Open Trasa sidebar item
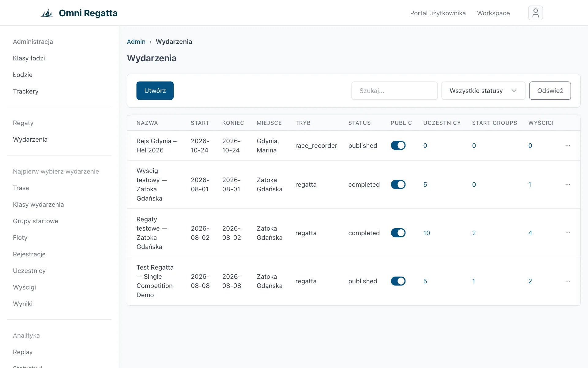Screen dimensions: 588x368 [x=21, y=188]
